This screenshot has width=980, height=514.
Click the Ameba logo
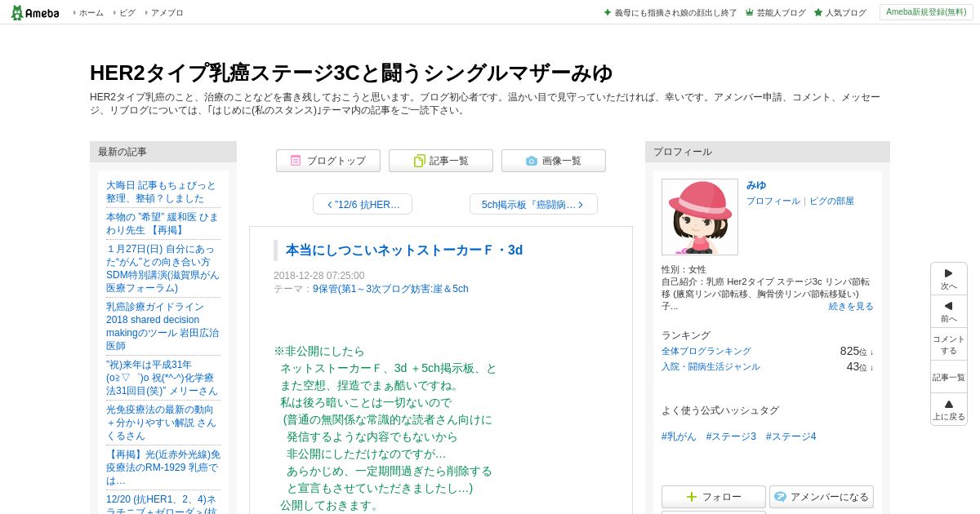tap(35, 12)
